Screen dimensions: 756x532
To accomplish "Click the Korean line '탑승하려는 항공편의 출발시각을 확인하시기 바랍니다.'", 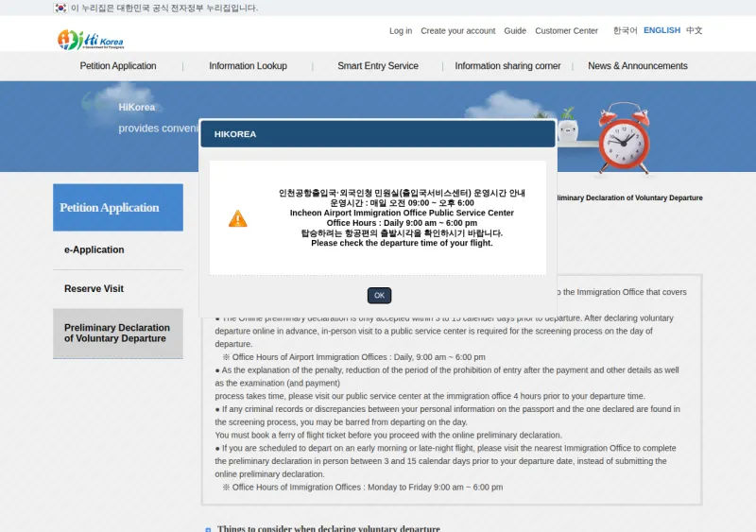I will 402,233.
